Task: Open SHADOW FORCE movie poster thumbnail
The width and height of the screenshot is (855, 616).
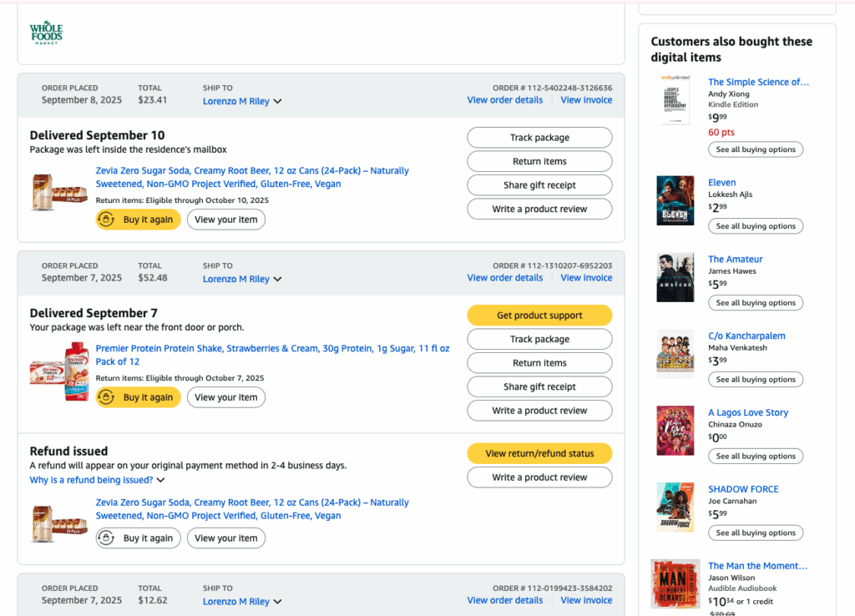Action: click(x=675, y=507)
